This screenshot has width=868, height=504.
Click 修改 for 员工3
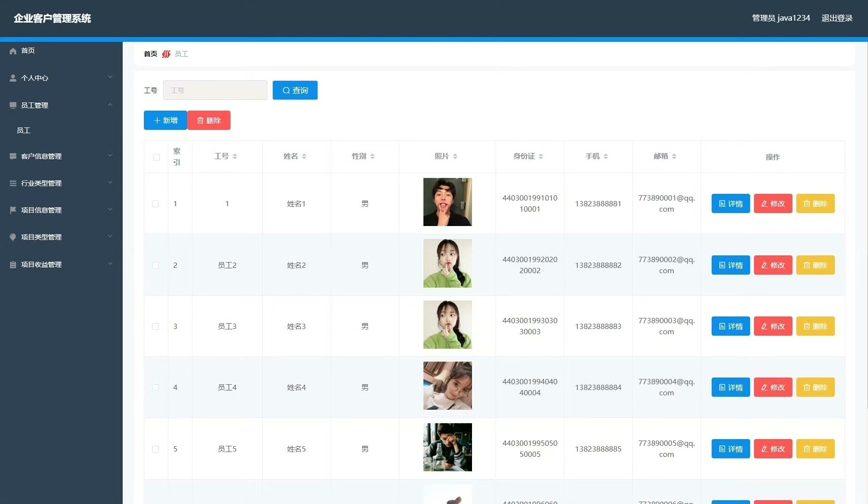tap(773, 327)
